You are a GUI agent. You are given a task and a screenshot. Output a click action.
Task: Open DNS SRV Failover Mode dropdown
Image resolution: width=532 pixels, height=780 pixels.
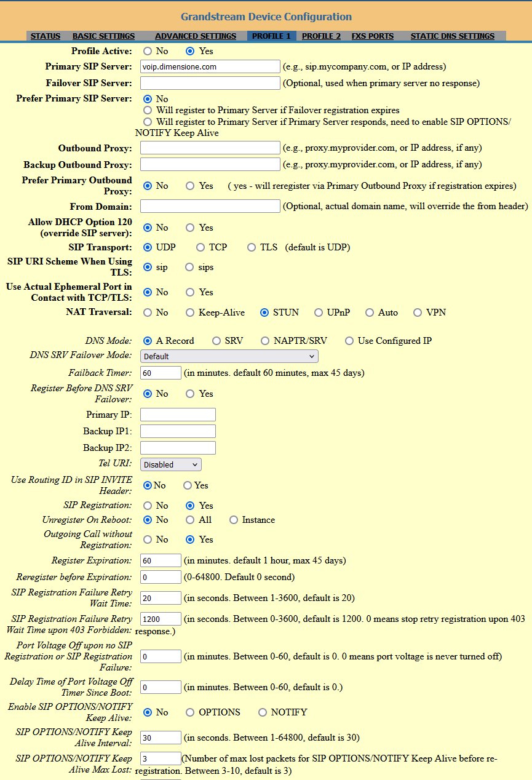pos(229,356)
